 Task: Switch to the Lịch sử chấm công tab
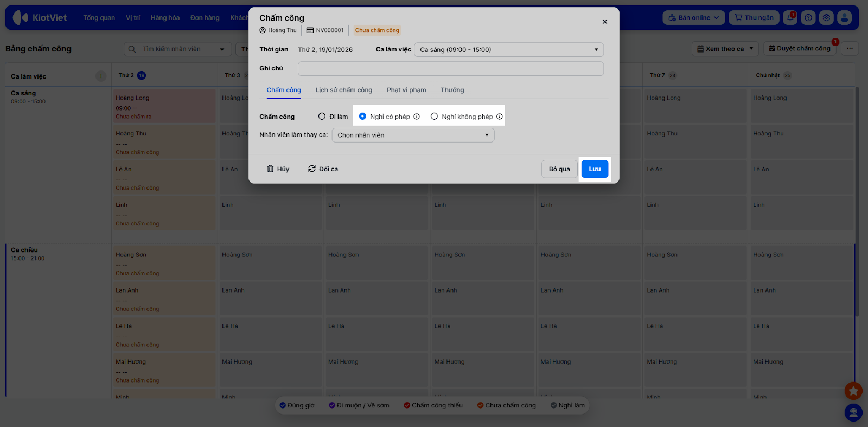tap(344, 90)
